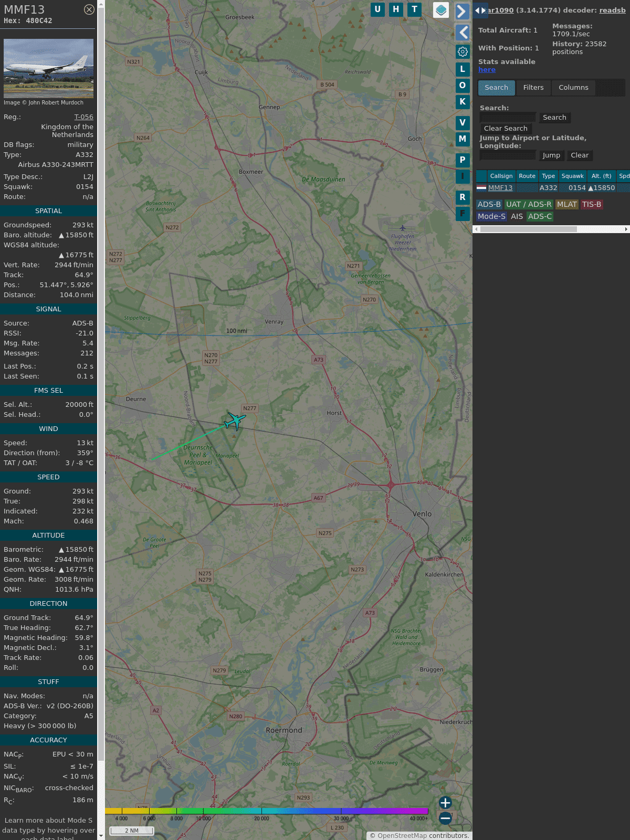Click the double-arrow sidebar toggle
Viewport: 630px width, 840px height.
point(480,10)
